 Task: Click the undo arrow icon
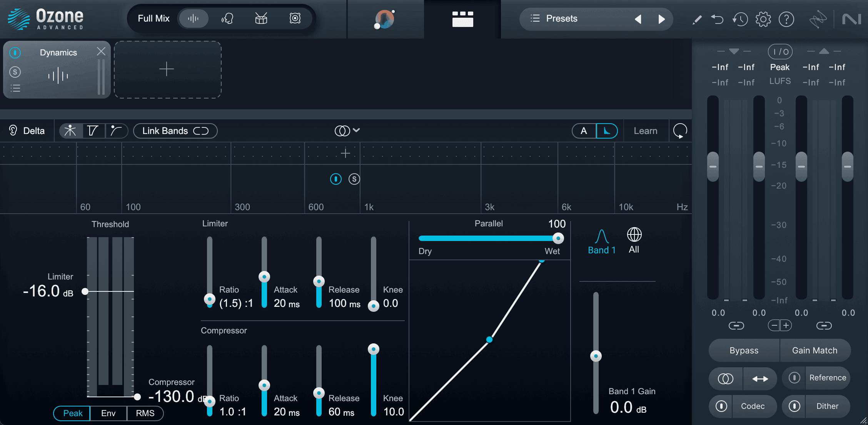717,19
